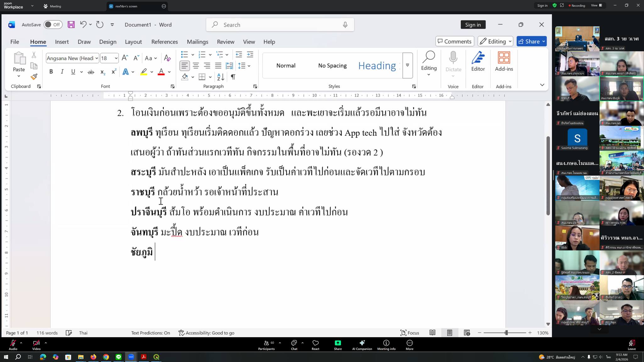Click the Format Painter brush icon
Screen dimensions: 644x362
pos(34,77)
